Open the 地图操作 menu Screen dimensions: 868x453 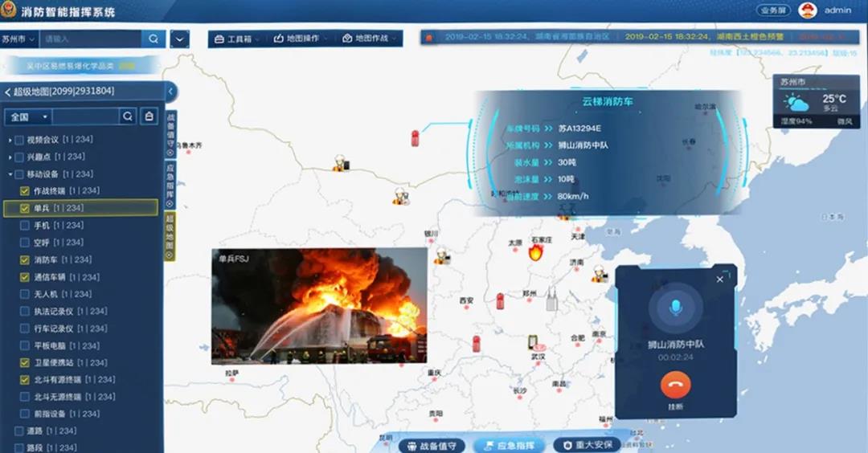click(301, 39)
